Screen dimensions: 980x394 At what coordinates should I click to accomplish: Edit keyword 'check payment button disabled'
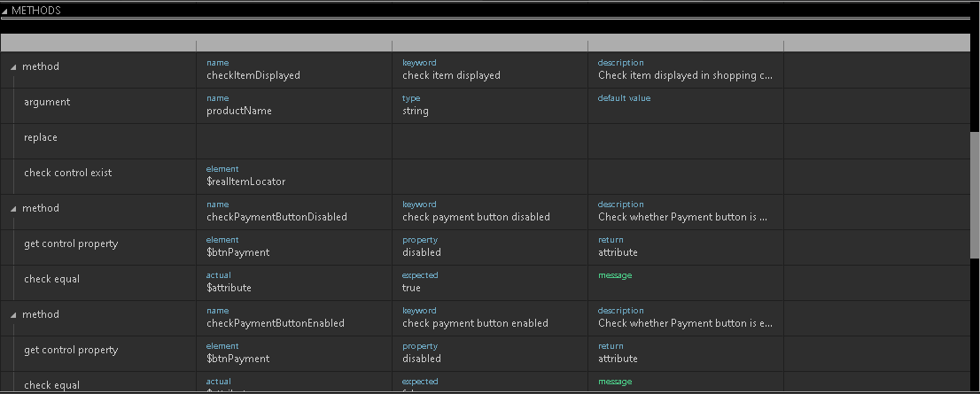(x=476, y=217)
